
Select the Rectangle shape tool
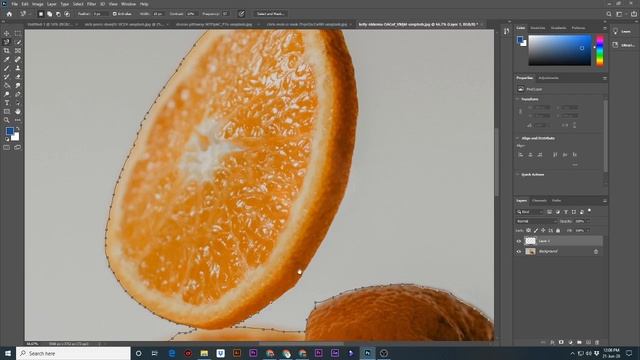pos(7,111)
